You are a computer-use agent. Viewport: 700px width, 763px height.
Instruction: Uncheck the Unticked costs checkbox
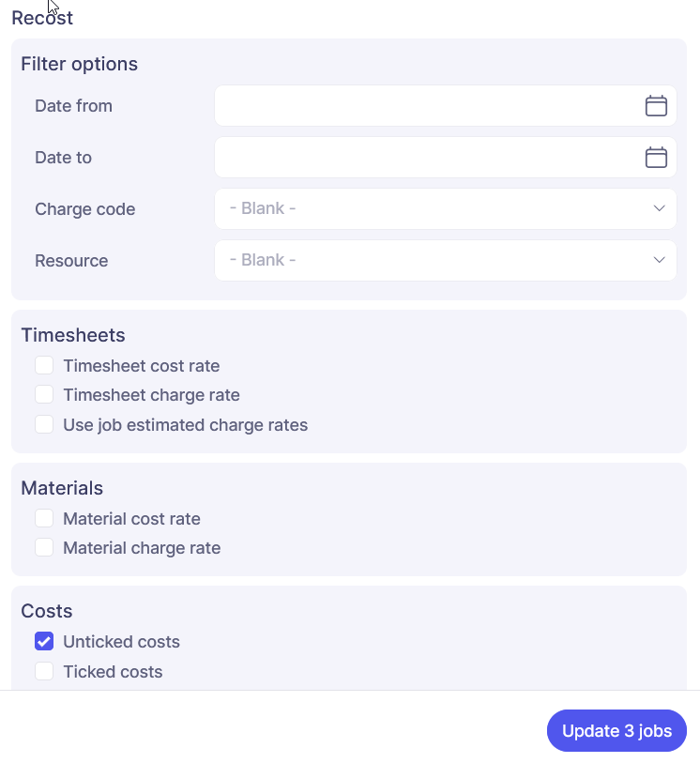44,642
